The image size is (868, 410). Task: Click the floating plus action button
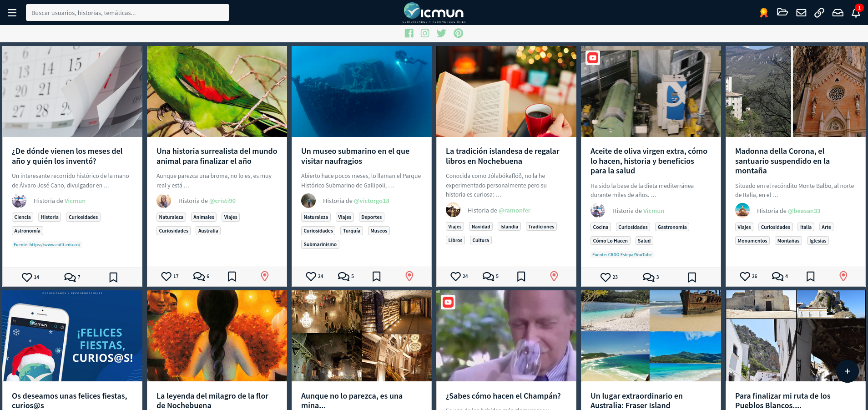point(847,371)
